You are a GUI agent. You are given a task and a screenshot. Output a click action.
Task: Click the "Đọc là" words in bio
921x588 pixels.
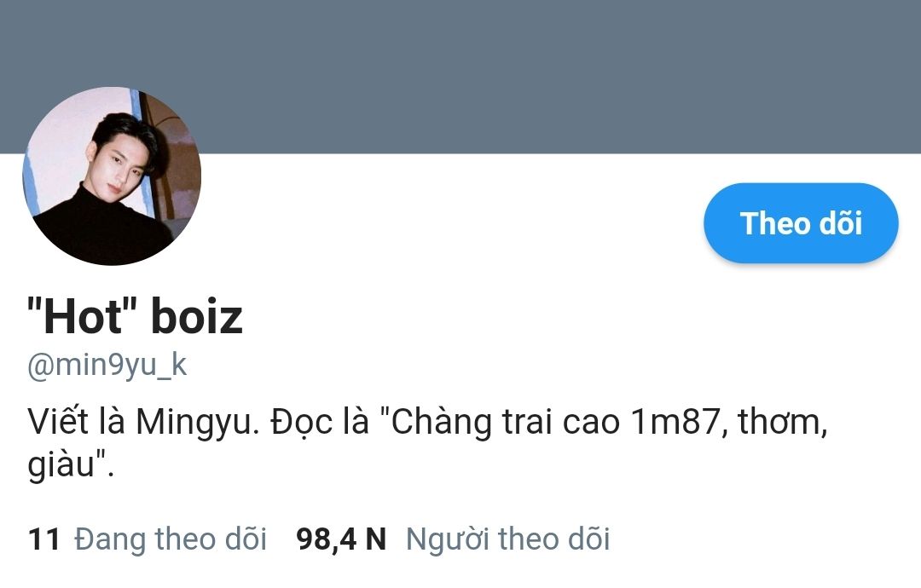coord(320,423)
